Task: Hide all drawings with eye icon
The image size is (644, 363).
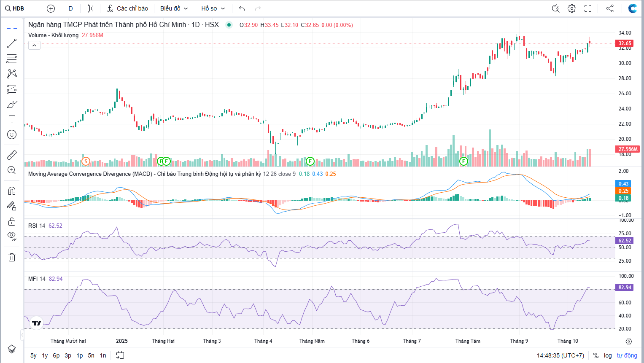Action: point(12,236)
